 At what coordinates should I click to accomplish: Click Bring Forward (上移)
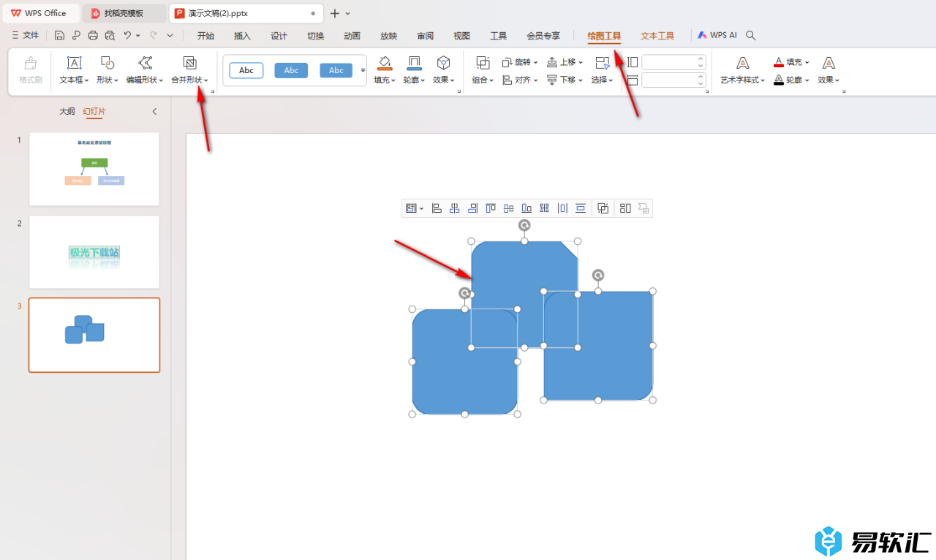tap(565, 63)
